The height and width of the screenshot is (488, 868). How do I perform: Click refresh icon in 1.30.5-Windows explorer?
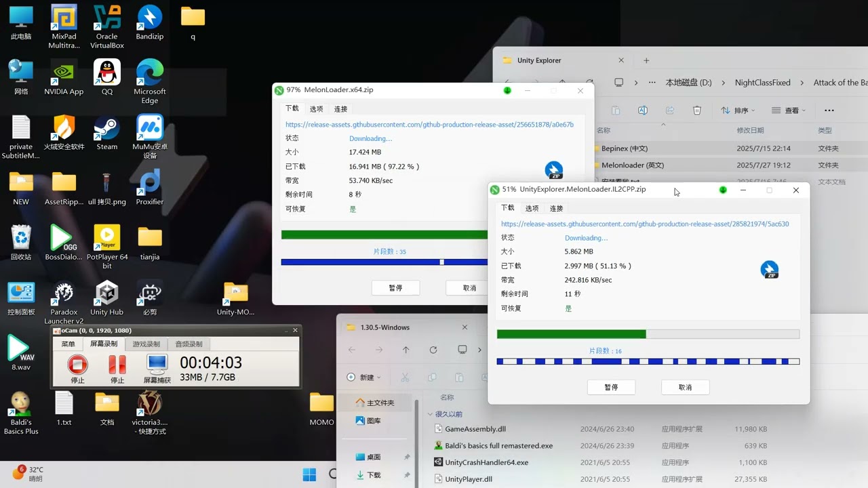[433, 350]
